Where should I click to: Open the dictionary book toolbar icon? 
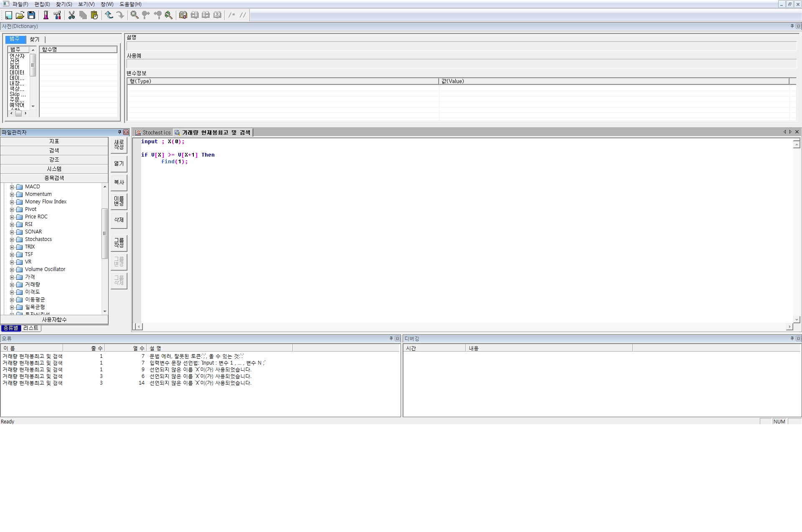click(183, 15)
